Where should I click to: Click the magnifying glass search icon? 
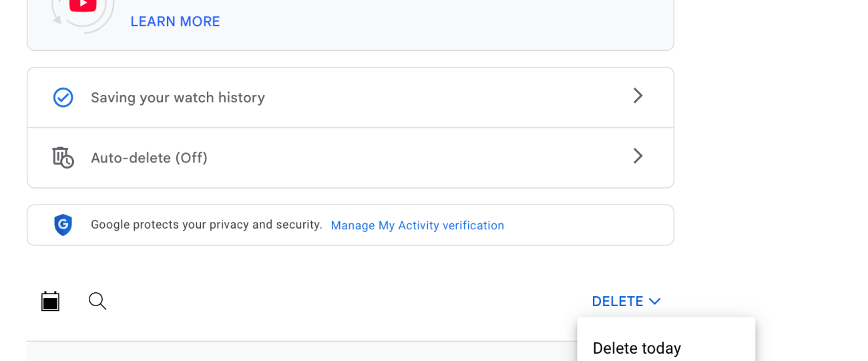click(x=97, y=301)
